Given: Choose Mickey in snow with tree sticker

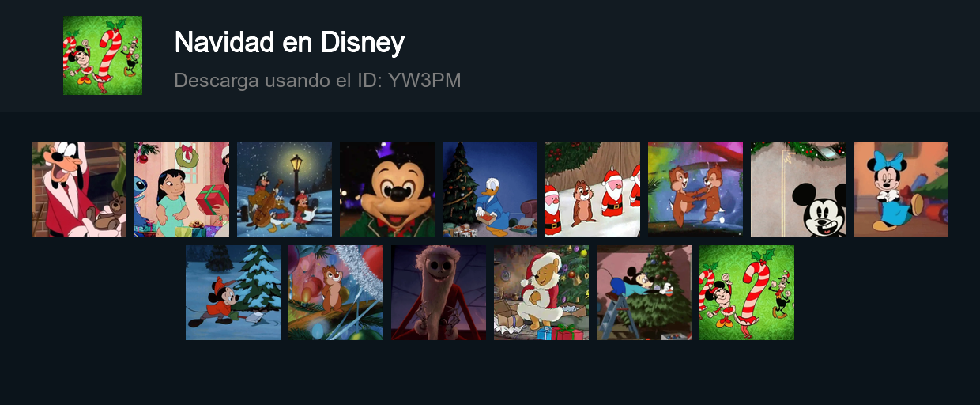Looking at the screenshot, I should click(x=233, y=293).
